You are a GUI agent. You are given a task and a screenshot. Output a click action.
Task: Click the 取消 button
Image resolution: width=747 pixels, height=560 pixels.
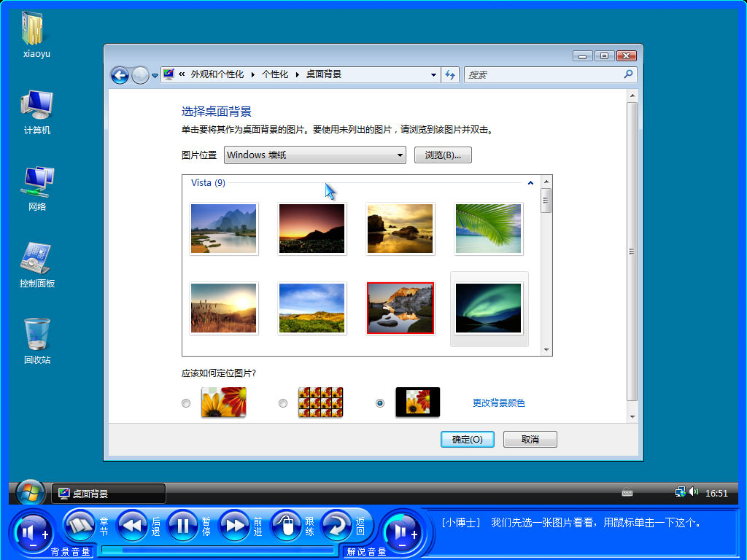click(x=530, y=439)
